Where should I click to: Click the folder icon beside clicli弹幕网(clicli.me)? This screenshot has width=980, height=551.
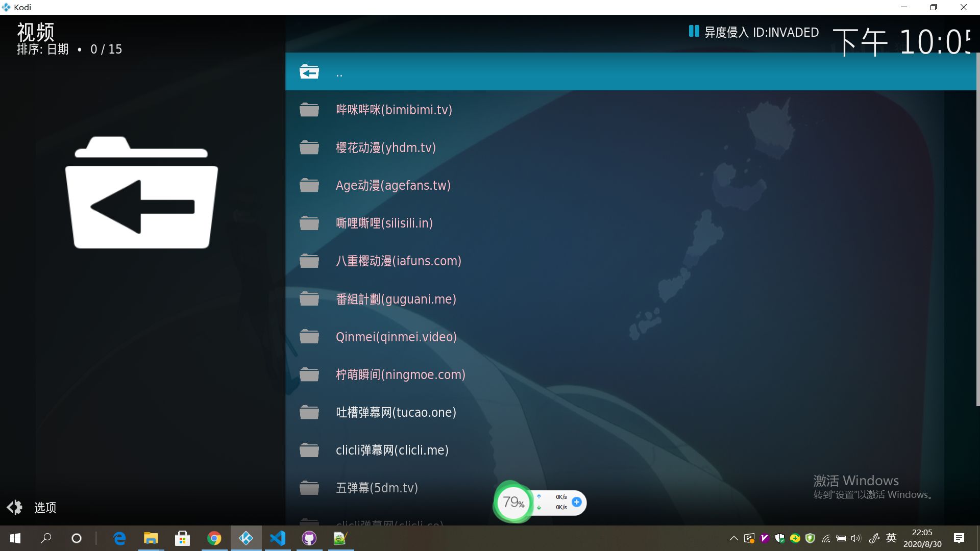point(309,450)
